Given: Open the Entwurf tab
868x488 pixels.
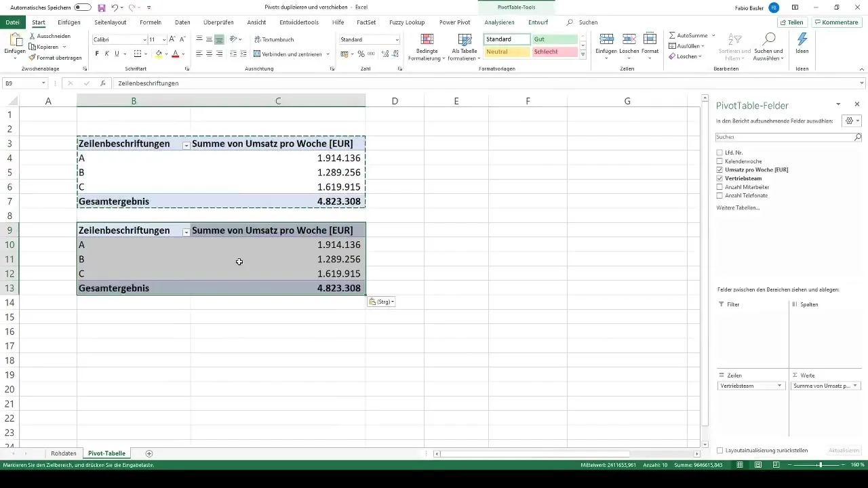Looking at the screenshot, I should point(538,22).
